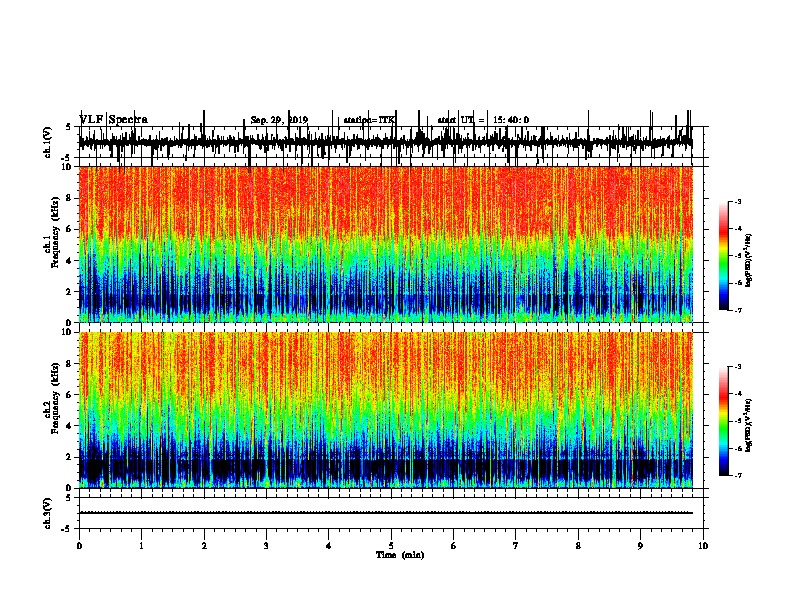Click the ch.2 spectrogram panel
The width and height of the screenshot is (792, 612).
coord(385,410)
